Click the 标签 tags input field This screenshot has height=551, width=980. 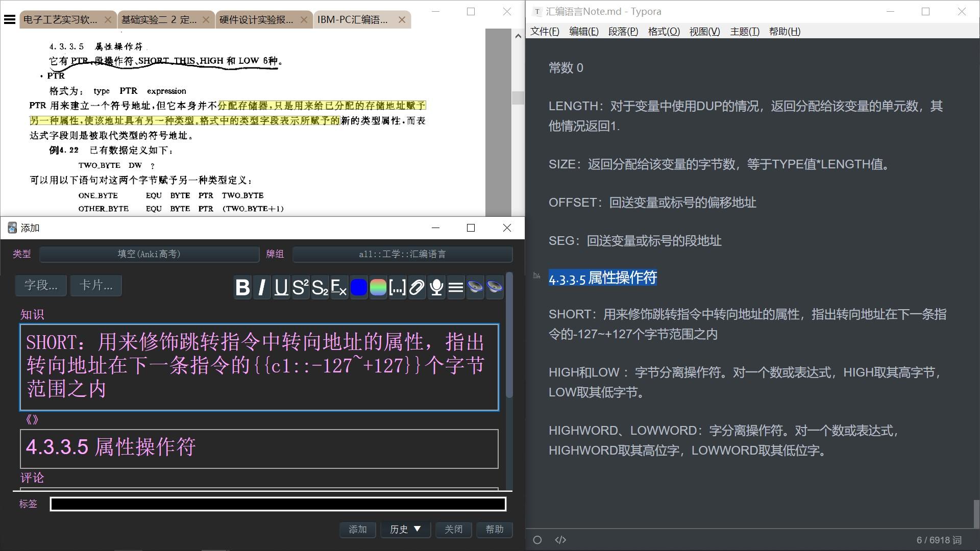[278, 504]
